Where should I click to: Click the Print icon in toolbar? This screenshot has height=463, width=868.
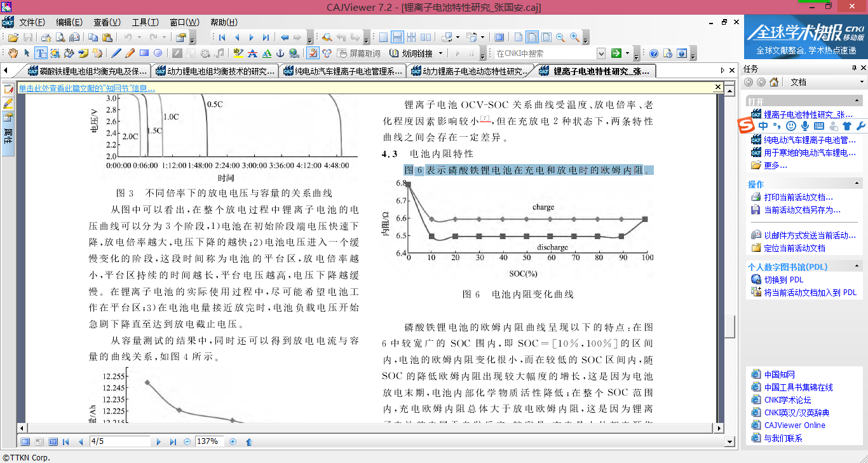46,38
